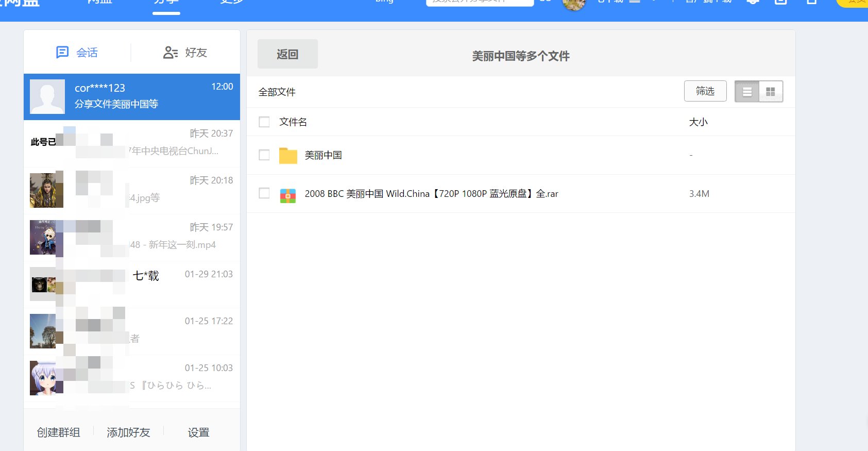This screenshot has height=451, width=868.
Task: Open the conversation dated 01-25 17:22
Action: tap(132, 331)
